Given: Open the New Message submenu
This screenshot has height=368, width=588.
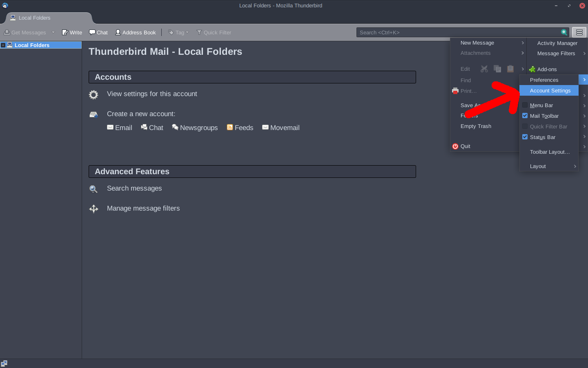Looking at the screenshot, I should 488,43.
